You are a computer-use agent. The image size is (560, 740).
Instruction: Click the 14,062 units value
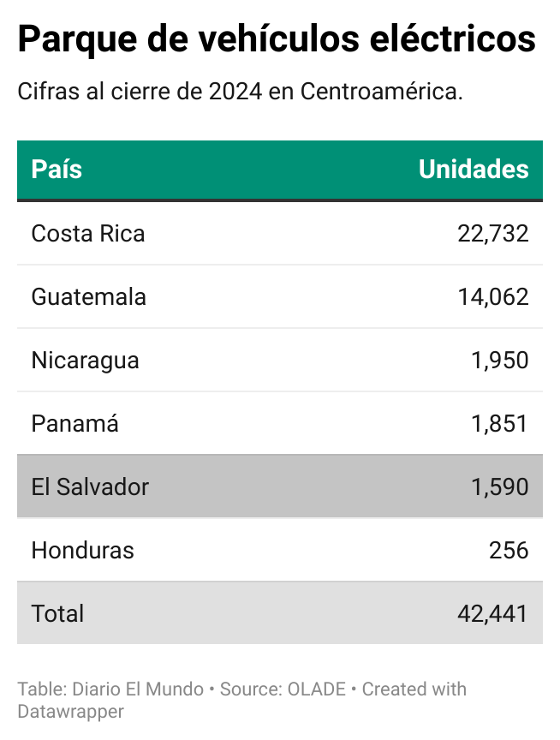click(493, 297)
